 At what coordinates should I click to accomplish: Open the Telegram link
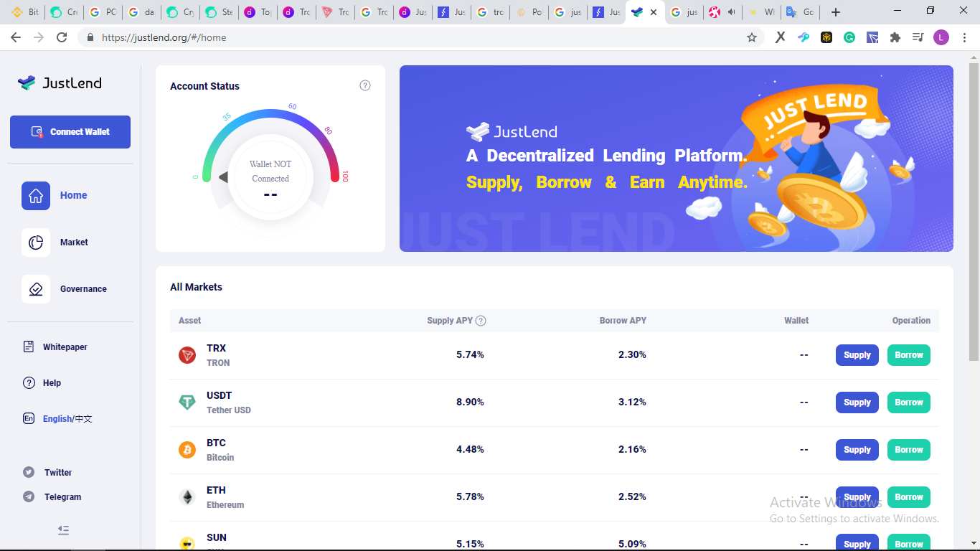click(63, 497)
